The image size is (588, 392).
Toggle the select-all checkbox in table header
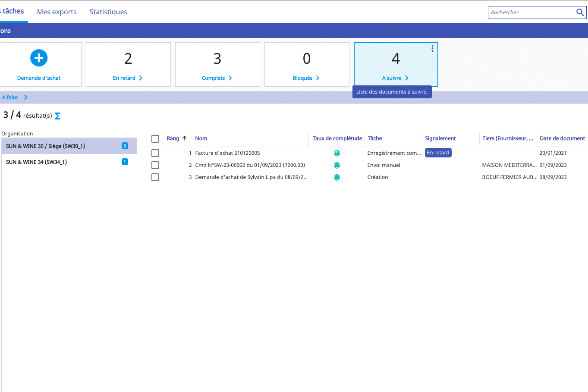click(155, 138)
